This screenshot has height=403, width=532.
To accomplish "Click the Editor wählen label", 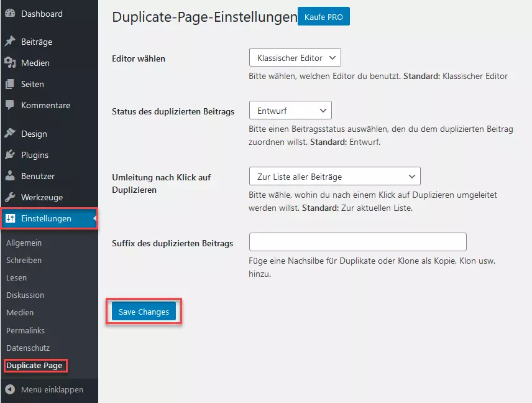I will click(x=139, y=58).
